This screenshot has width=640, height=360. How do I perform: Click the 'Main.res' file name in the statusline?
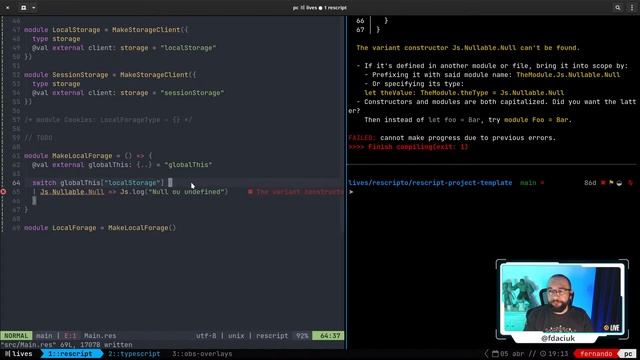(100, 336)
